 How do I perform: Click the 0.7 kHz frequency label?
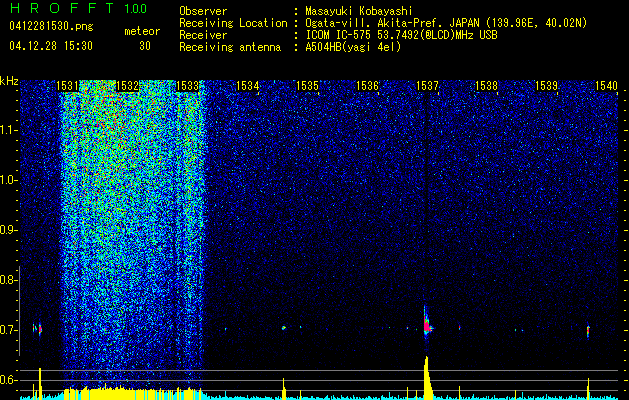[x=8, y=330]
